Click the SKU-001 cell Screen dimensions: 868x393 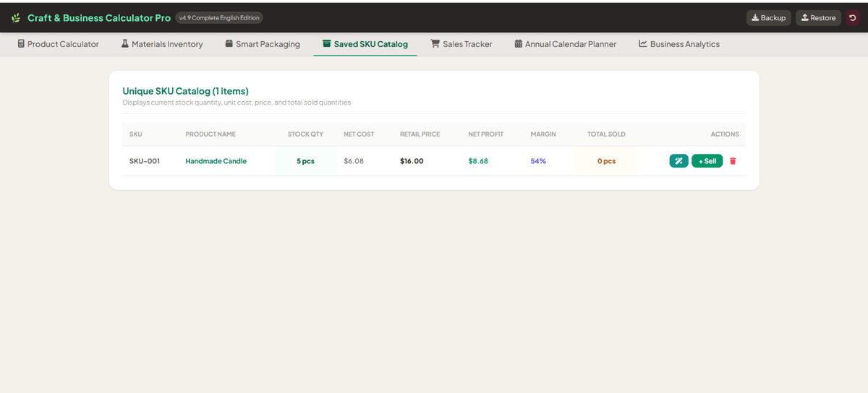click(x=145, y=161)
